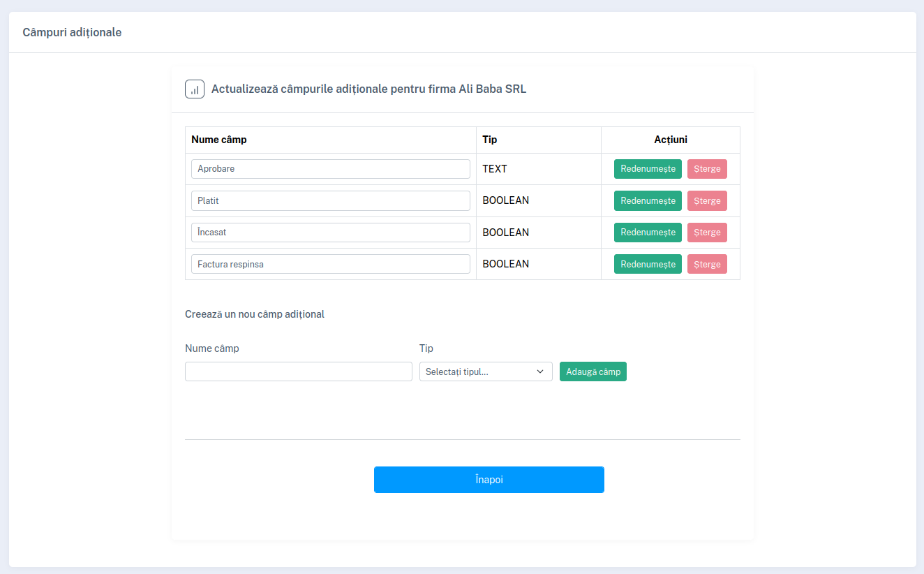The image size is (924, 574).
Task: Click Redenumește for the Platit row
Action: tap(647, 201)
